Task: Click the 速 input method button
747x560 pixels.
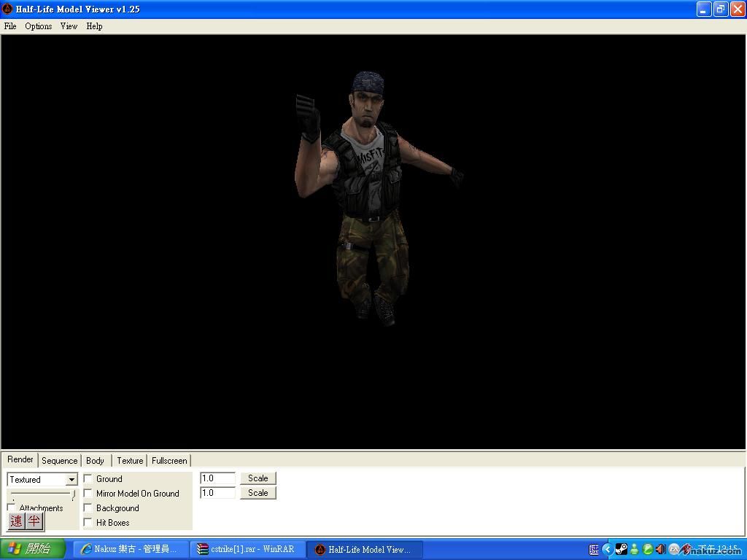Action: click(17, 521)
